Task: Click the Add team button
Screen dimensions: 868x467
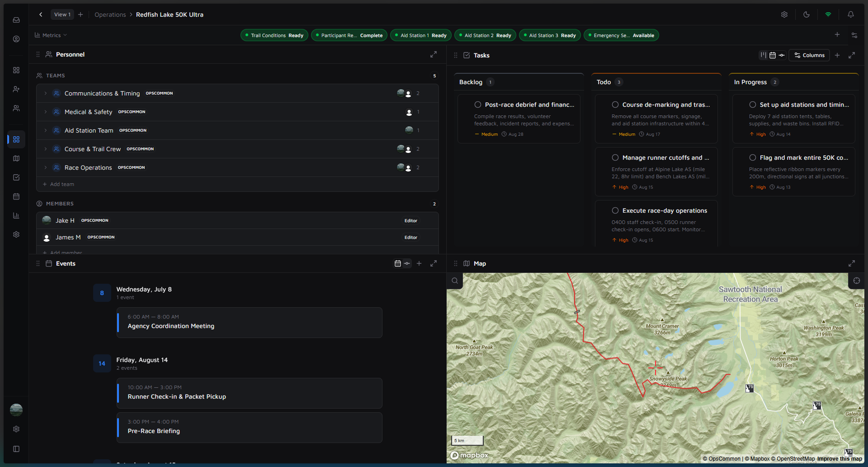Action: point(58,184)
